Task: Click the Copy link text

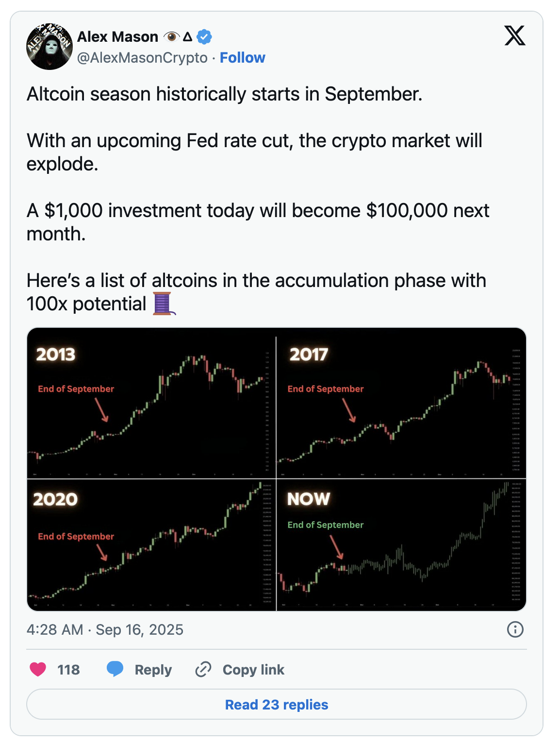Action: [253, 670]
